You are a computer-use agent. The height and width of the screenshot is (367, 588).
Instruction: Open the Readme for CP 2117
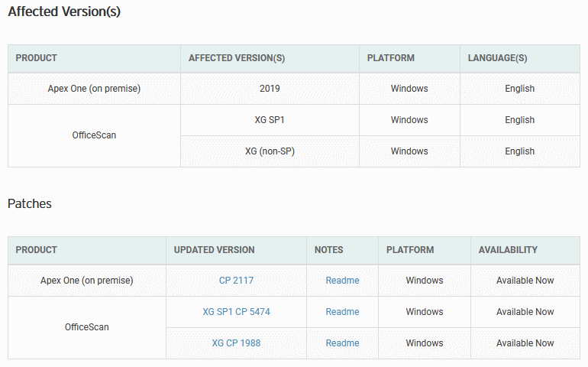coord(342,281)
